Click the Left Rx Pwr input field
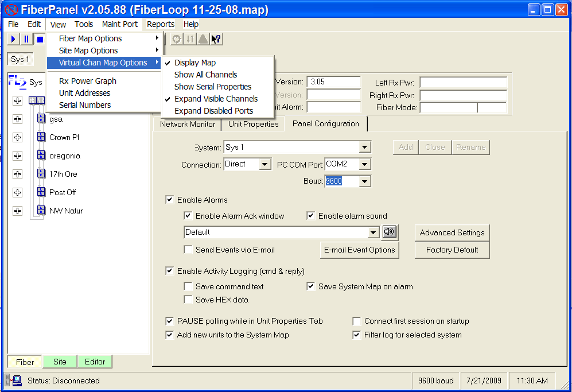Image resolution: width=572 pixels, height=392 pixels. pyautogui.click(x=463, y=82)
